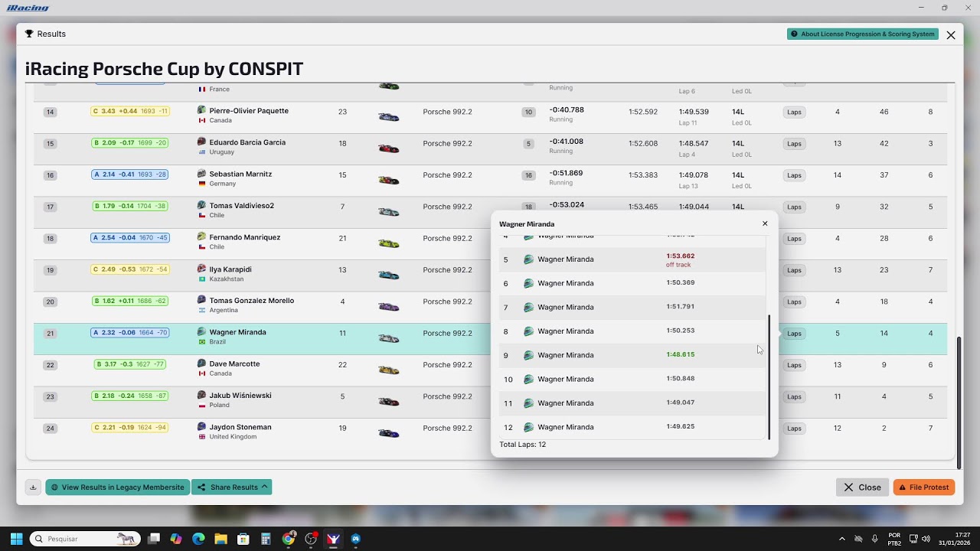The width and height of the screenshot is (980, 551).
Task: Close the Results dialog with X
Action: (x=951, y=35)
